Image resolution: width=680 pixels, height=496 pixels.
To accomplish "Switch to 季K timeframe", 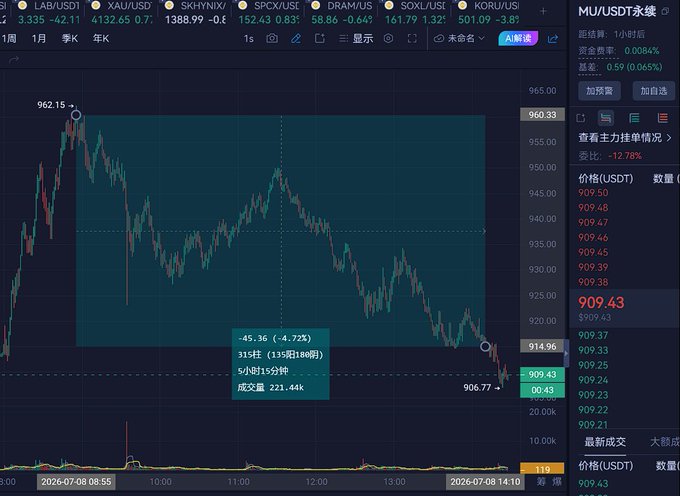I will [x=69, y=39].
